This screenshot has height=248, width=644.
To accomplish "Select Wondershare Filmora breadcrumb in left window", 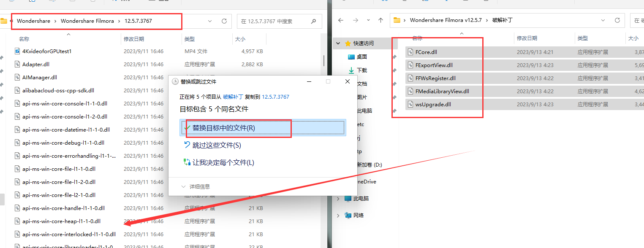I will click(87, 21).
